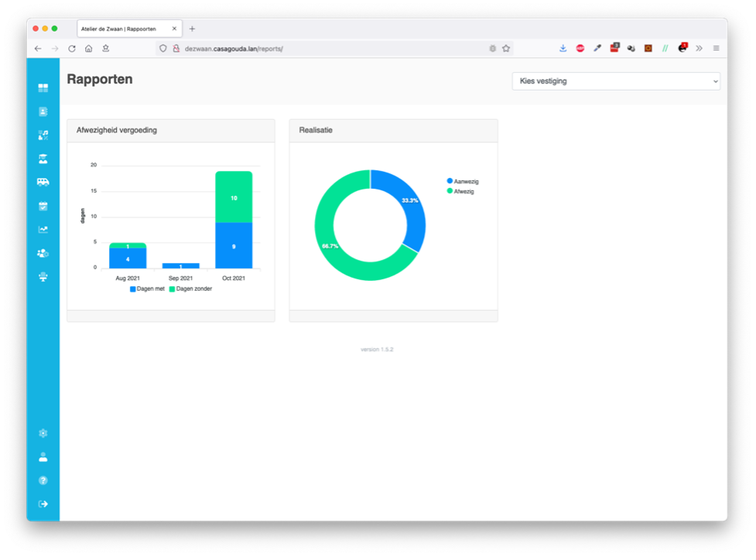Open settings gear in the sidebar
Viewport: 756px width, 560px height.
[x=43, y=433]
